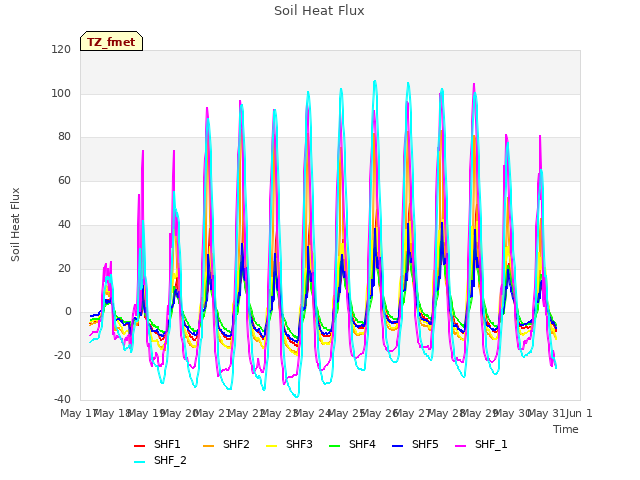640x480 pixels.
Task: Click the magenta SHF_1 legend swatch
Action: coord(460,446)
